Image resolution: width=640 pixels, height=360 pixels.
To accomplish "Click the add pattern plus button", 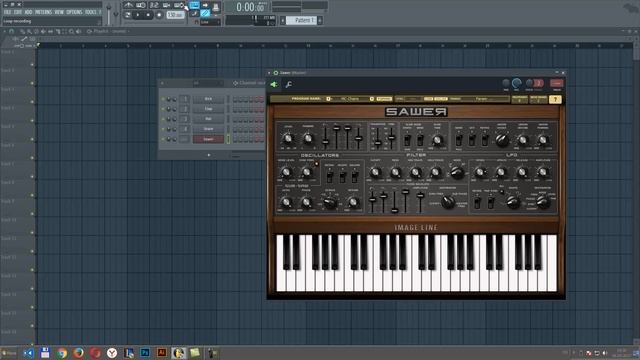I will (x=320, y=20).
